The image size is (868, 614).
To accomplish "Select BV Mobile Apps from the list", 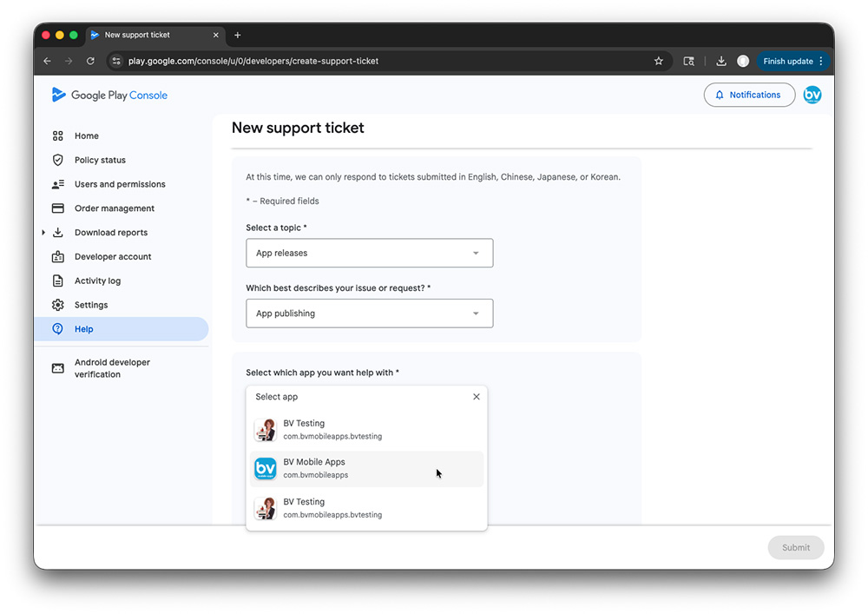I will (x=366, y=468).
